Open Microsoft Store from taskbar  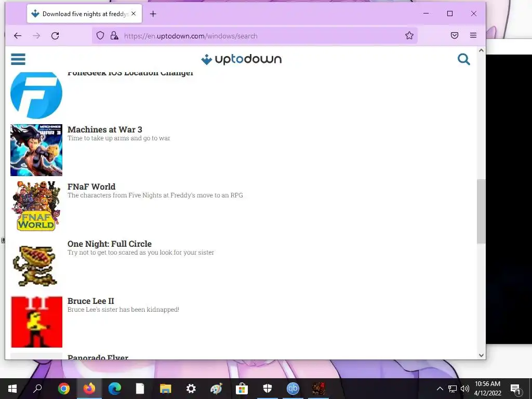pyautogui.click(x=242, y=389)
